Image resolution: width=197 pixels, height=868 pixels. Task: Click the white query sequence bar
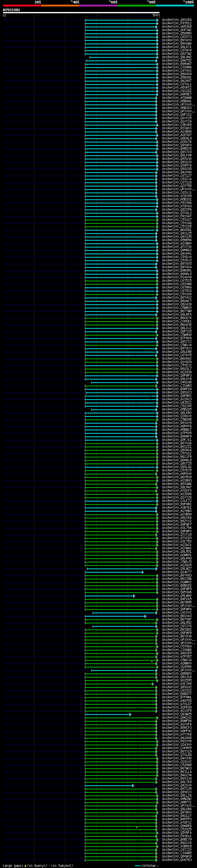(x=81, y=13)
